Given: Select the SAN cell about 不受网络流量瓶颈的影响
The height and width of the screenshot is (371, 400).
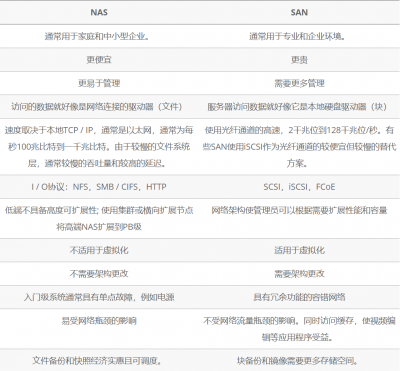Looking at the screenshot, I should click(299, 329).
